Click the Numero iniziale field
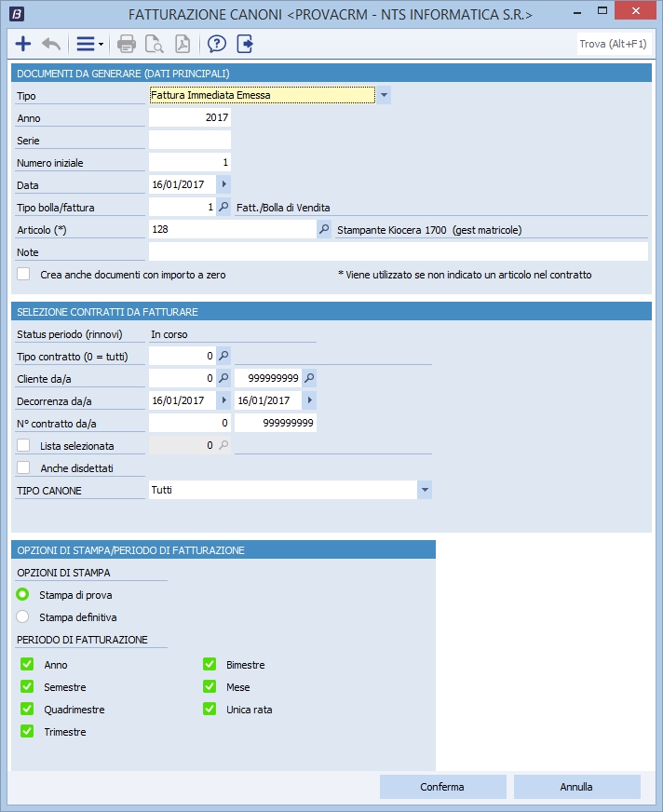This screenshot has height=812, width=663. tap(190, 162)
